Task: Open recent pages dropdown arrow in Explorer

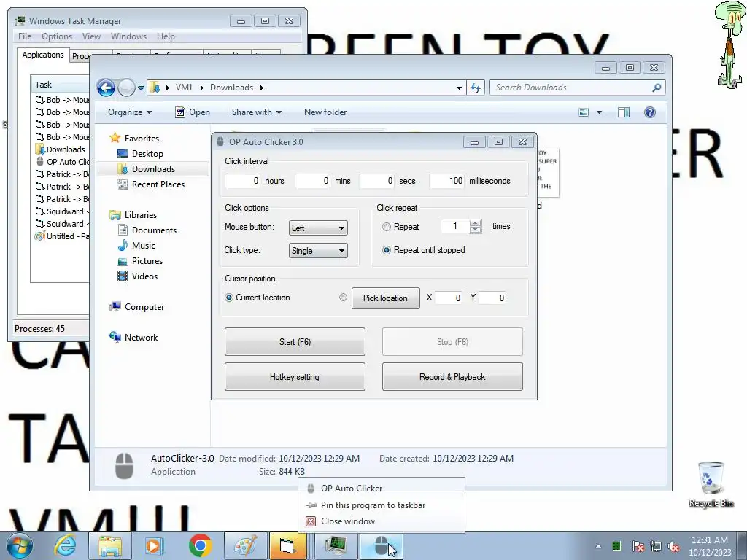Action: tap(141, 87)
